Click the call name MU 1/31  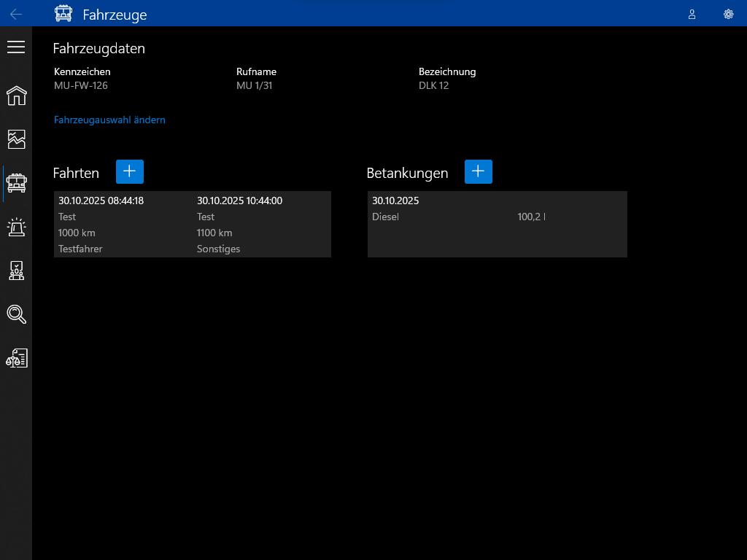coord(254,86)
